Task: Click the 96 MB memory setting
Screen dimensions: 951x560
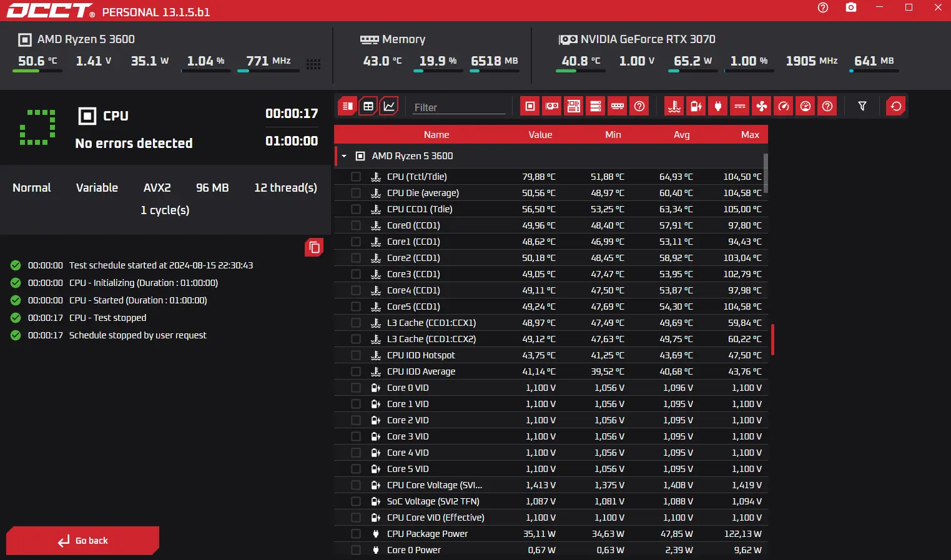Action: 212,188
